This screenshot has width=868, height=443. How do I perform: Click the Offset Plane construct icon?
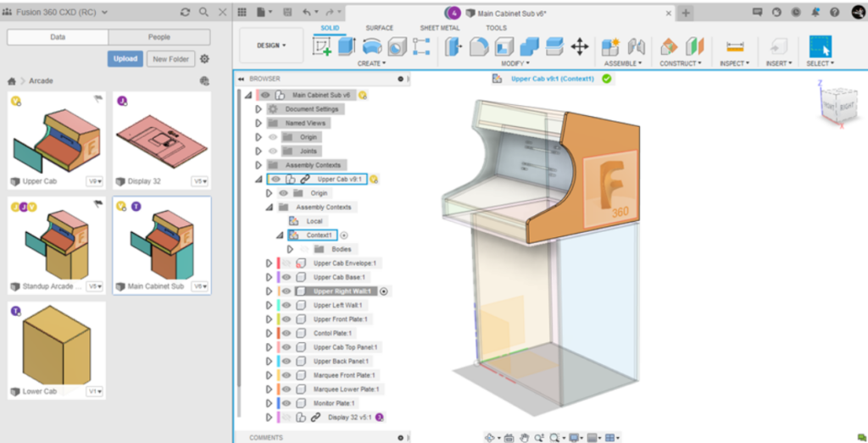[x=669, y=47]
